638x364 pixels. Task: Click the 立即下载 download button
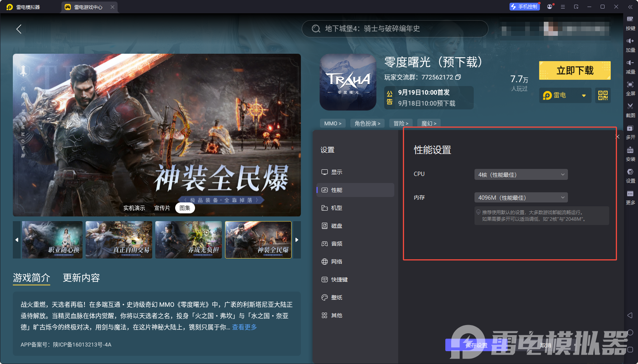575,70
